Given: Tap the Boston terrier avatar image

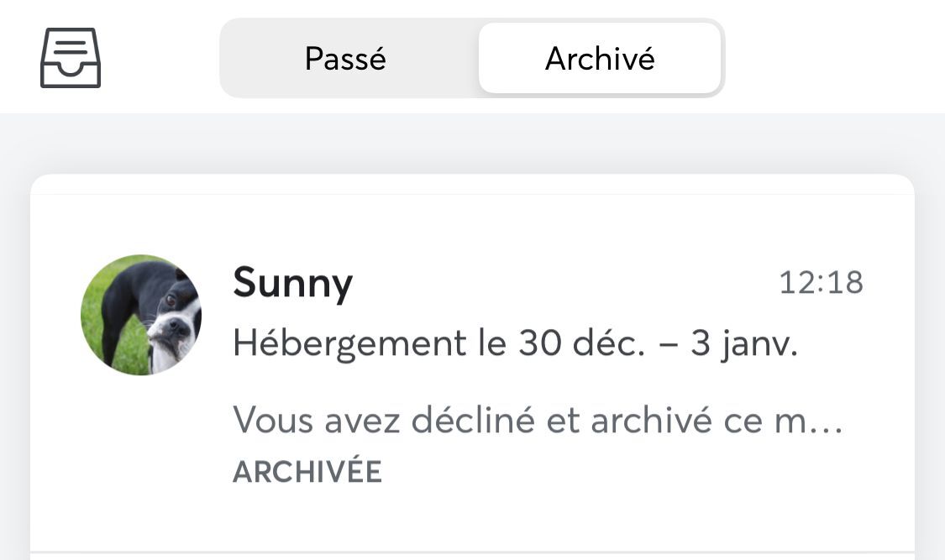Looking at the screenshot, I should click(141, 315).
